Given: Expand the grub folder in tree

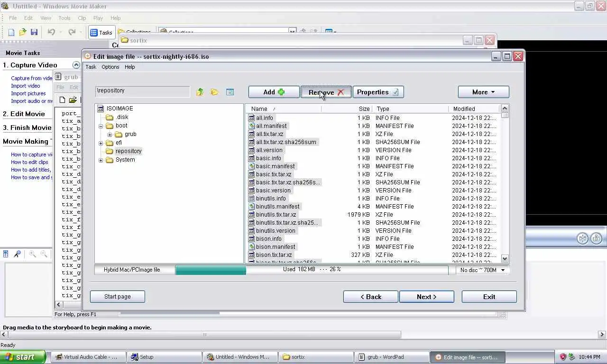Looking at the screenshot, I should (110, 135).
